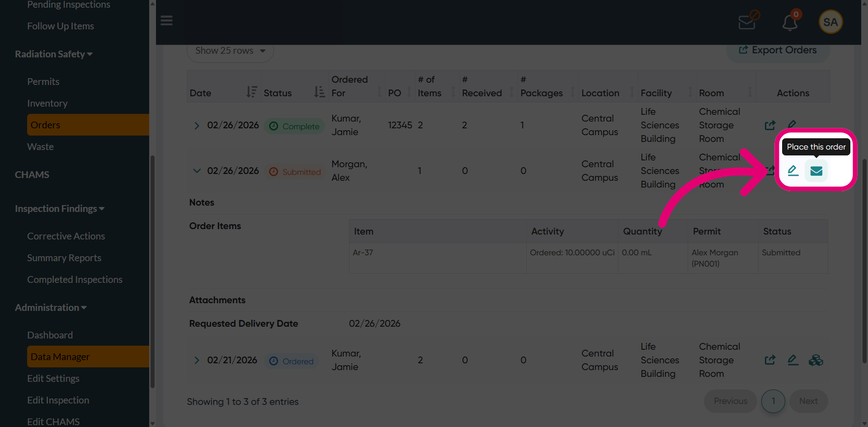Click the Next page button

point(808,401)
